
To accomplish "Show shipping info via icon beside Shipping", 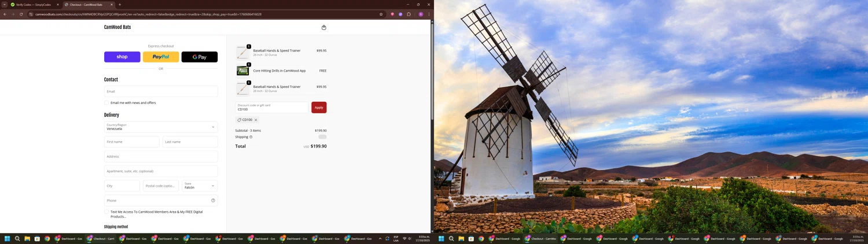I will [251, 137].
